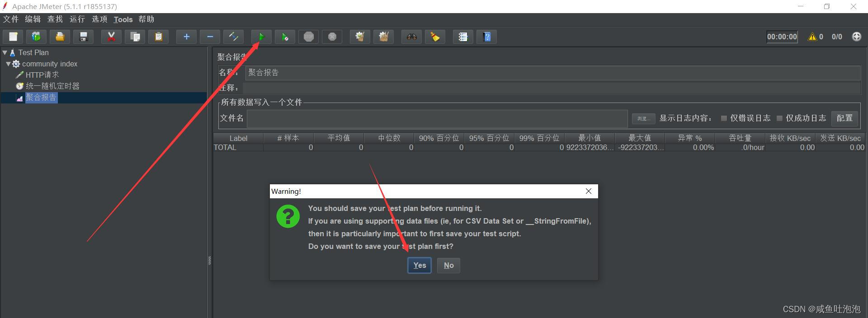Click the Paste clipboard icon
868x318 pixels.
[x=158, y=37]
